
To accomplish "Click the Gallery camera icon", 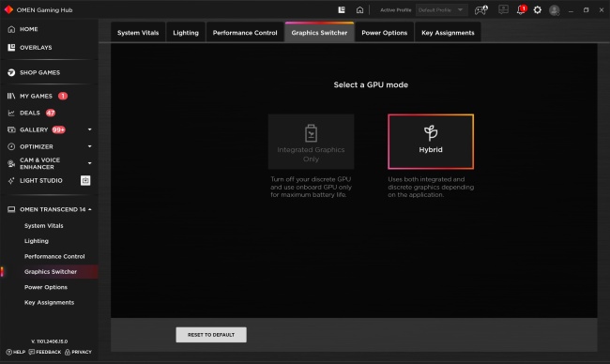I will (11, 129).
